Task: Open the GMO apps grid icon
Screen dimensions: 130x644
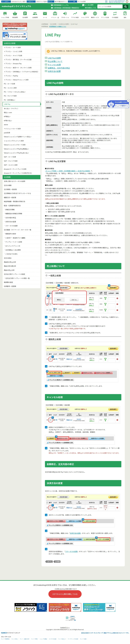Action: pyautogui.click(x=106, y=2)
